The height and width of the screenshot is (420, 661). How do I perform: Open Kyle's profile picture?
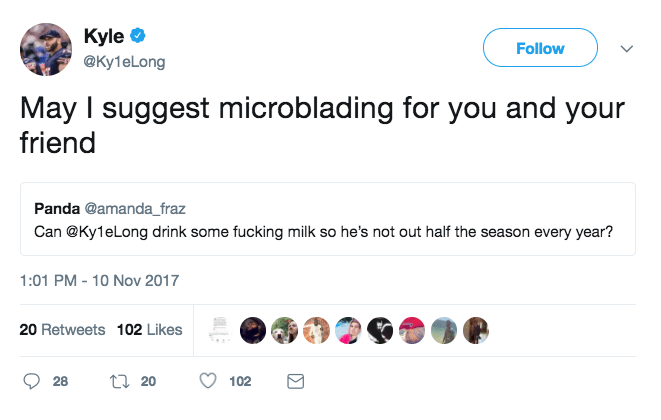(46, 49)
